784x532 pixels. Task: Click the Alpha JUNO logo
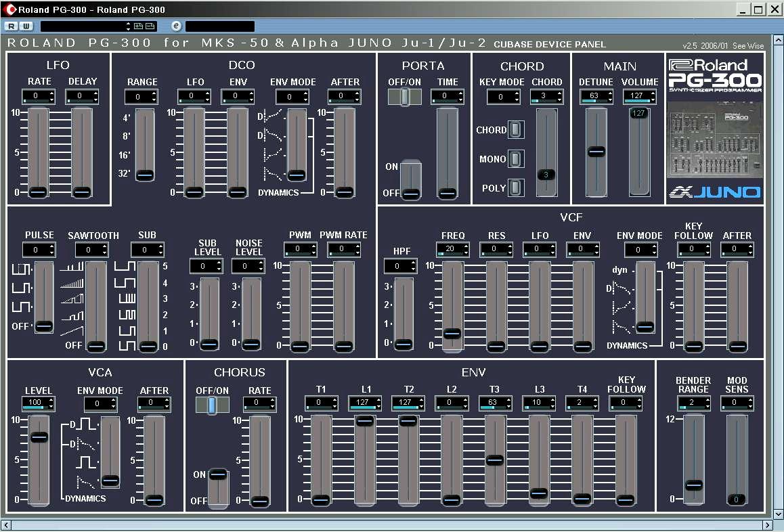click(x=714, y=192)
